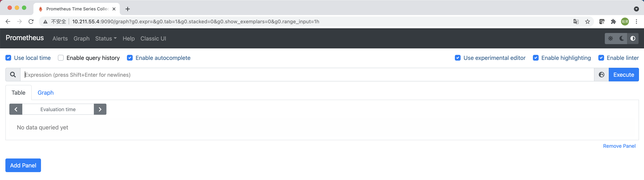The height and width of the screenshot is (180, 644).
Task: Click the search magnifier icon beside expression
Action: [x=13, y=75]
